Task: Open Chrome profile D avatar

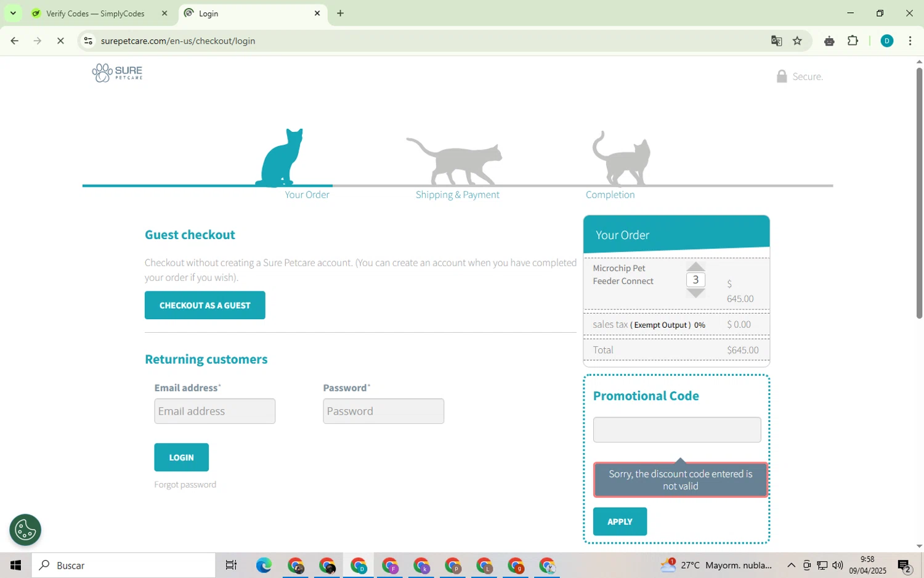Action: (887, 41)
